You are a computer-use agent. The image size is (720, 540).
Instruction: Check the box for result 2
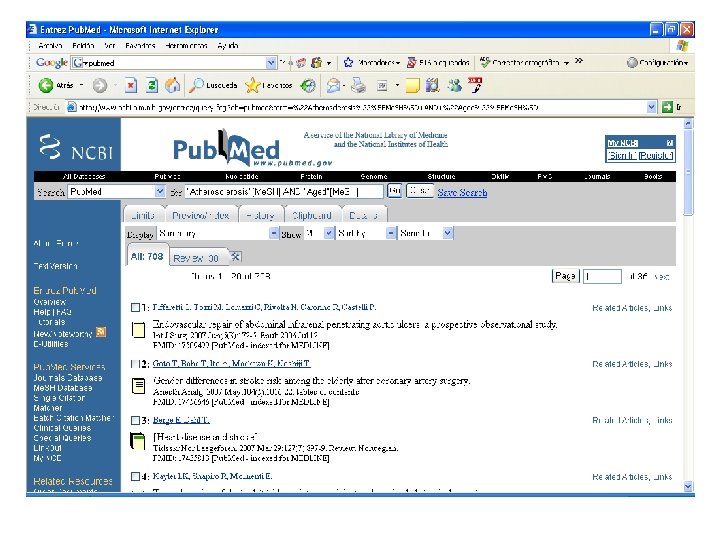pyautogui.click(x=135, y=364)
